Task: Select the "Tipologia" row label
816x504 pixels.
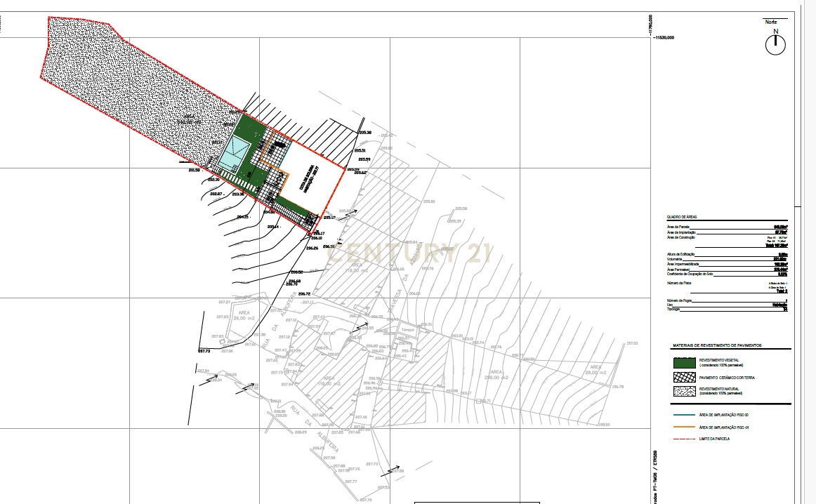Action: (673, 309)
